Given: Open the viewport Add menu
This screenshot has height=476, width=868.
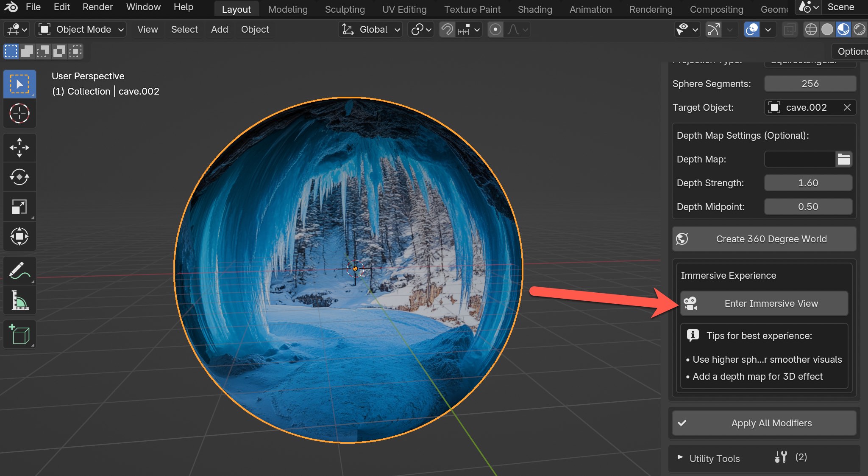Looking at the screenshot, I should click(220, 30).
